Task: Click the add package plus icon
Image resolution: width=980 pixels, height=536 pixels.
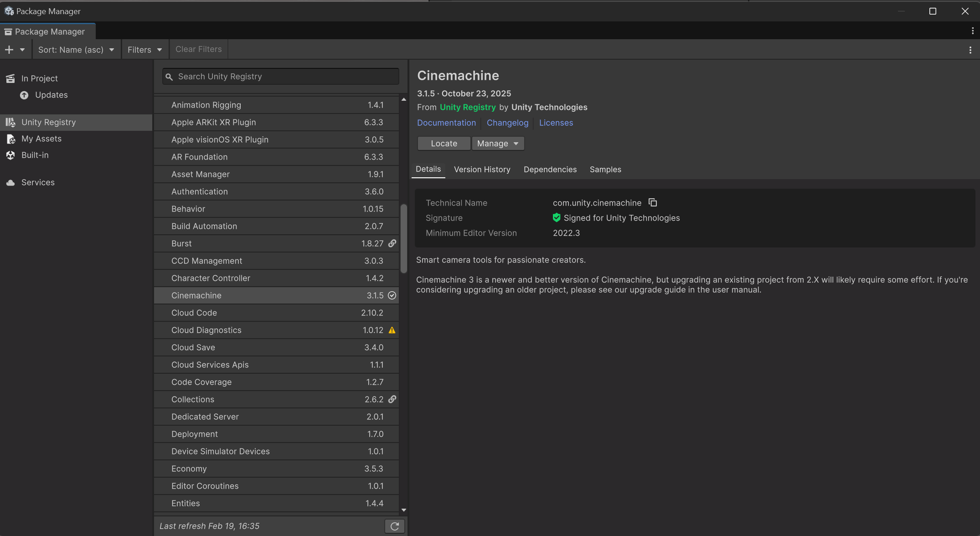Action: (9, 50)
